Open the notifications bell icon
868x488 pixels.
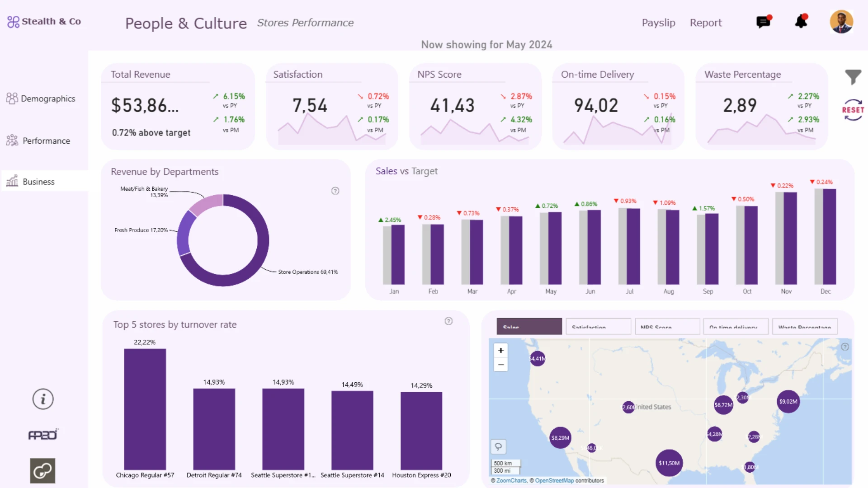(801, 21)
